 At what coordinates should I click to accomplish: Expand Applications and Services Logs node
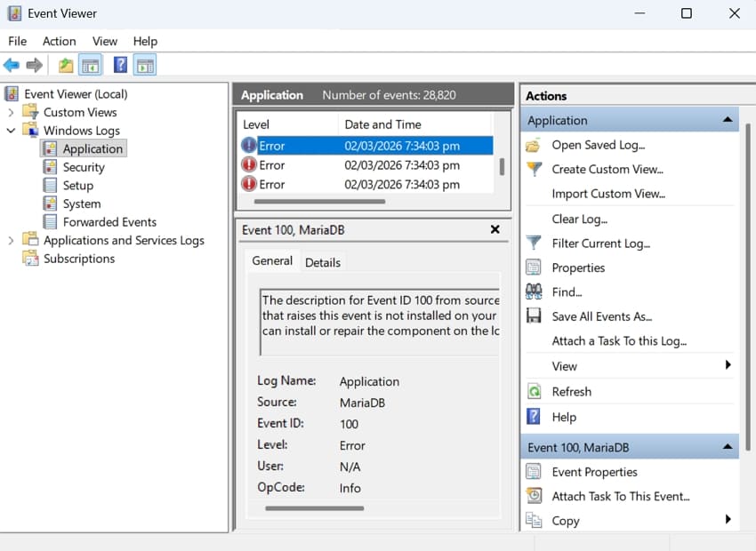tap(11, 240)
